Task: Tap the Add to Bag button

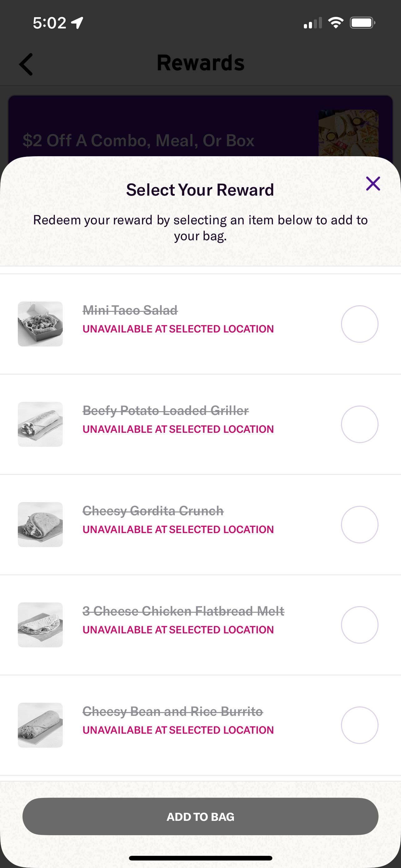Action: pyautogui.click(x=200, y=816)
